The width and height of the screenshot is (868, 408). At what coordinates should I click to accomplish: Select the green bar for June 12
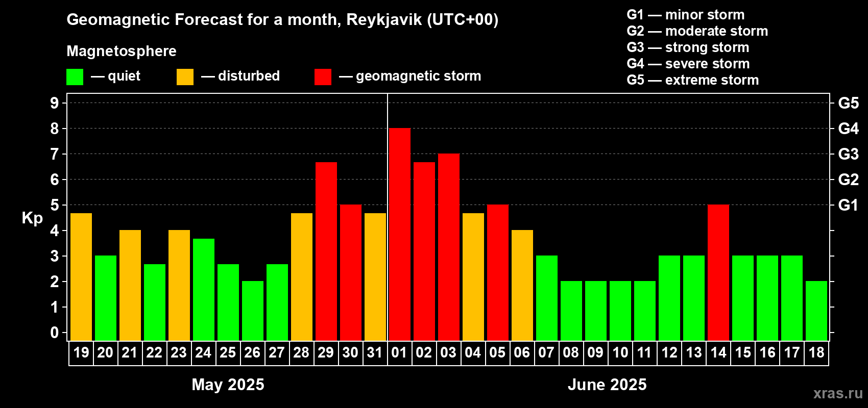point(669,298)
